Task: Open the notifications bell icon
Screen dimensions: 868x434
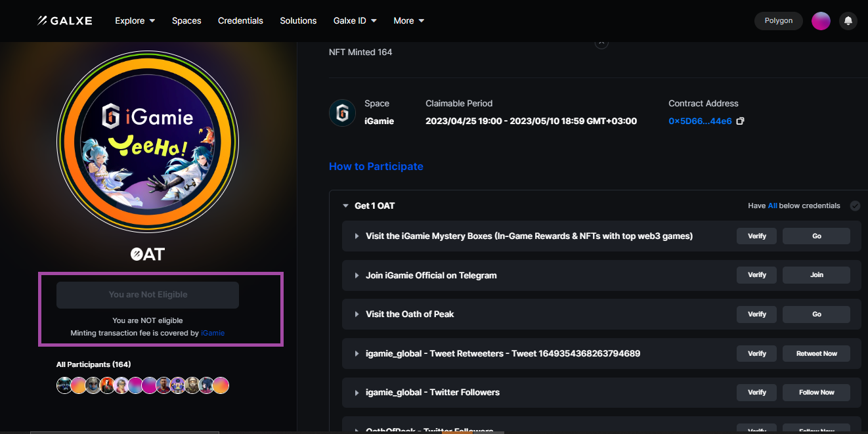Action: tap(848, 21)
